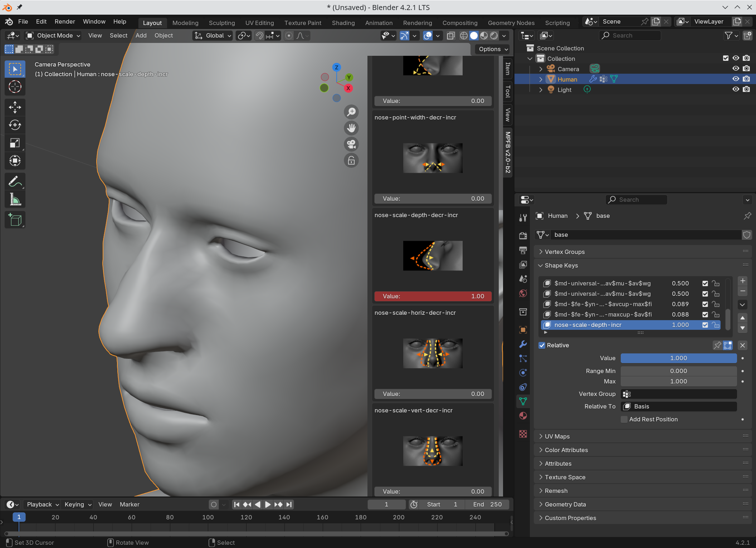Click the lock camera to view icon

tap(351, 160)
